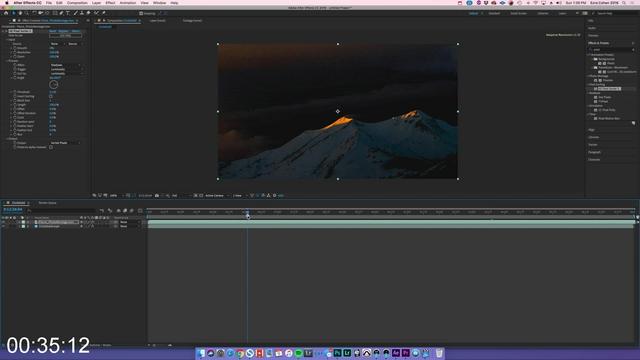Collapse the Animation Presets group
This screenshot has width=640, height=360.
[589, 55]
